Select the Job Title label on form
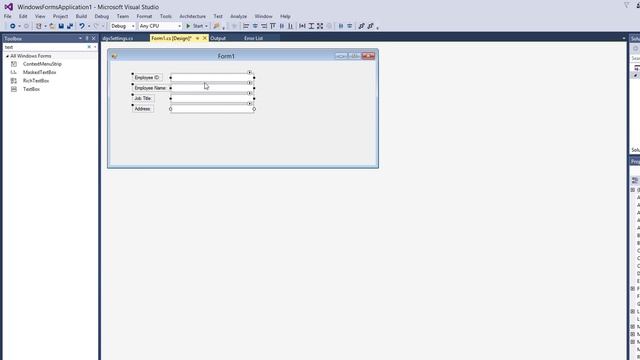Viewport: 640px width, 360px height. click(143, 98)
